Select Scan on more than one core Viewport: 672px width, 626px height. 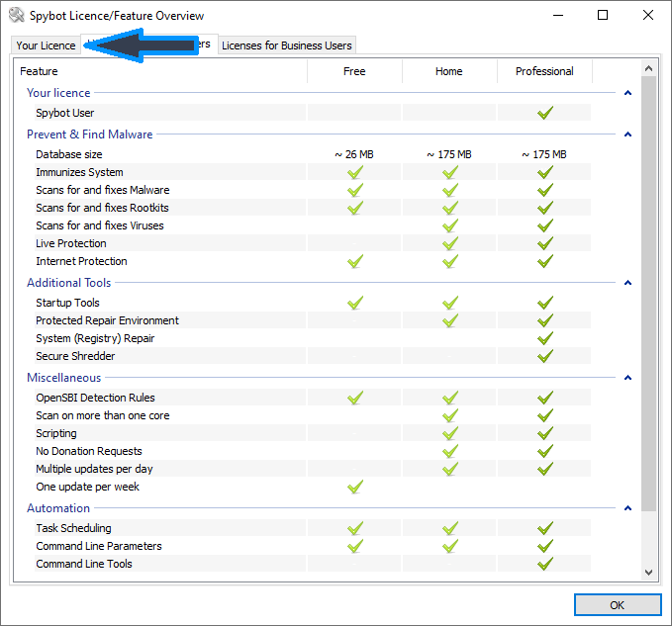[x=313, y=415]
